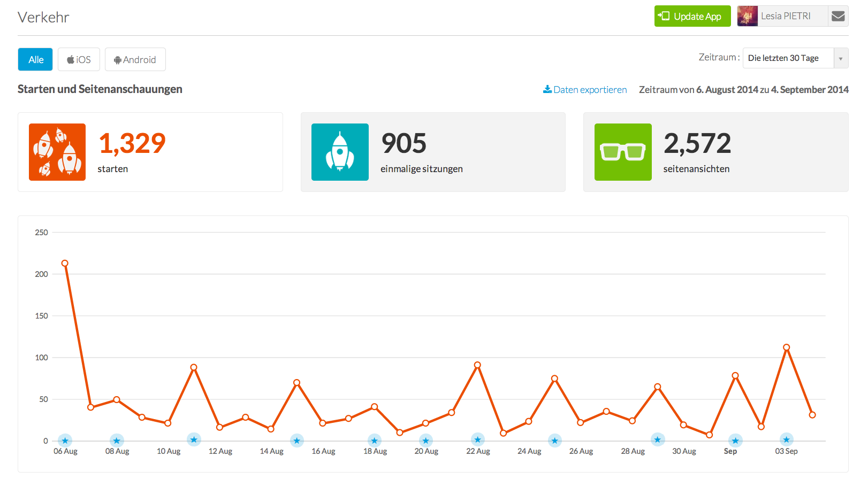Click the star marker at 08 Aug
The height and width of the screenshot is (479, 868).
click(117, 441)
